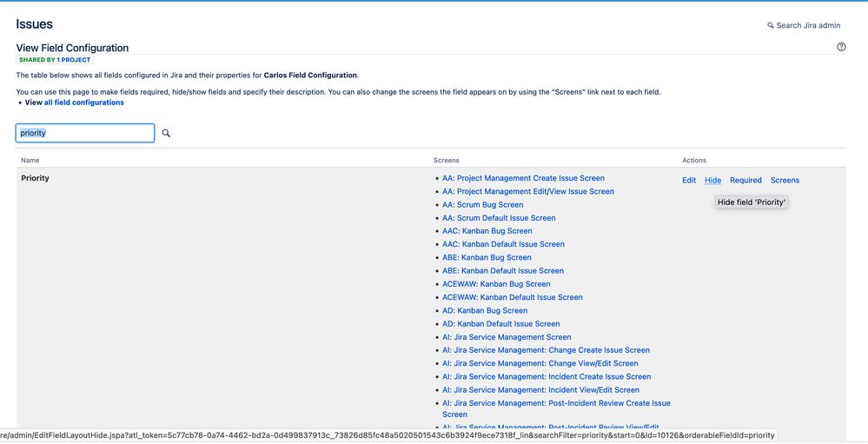Image resolution: width=868 pixels, height=444 pixels.
Task: Focus the priority filter text field
Action: [x=85, y=133]
